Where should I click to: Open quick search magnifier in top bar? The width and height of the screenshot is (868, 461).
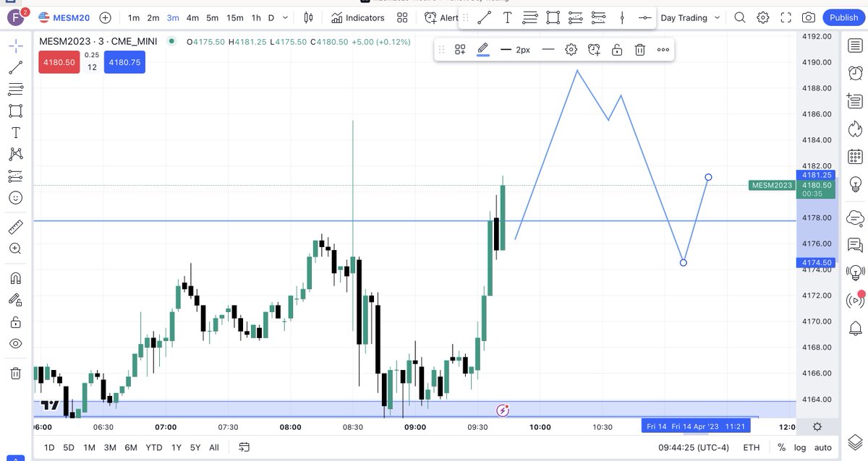pos(739,17)
